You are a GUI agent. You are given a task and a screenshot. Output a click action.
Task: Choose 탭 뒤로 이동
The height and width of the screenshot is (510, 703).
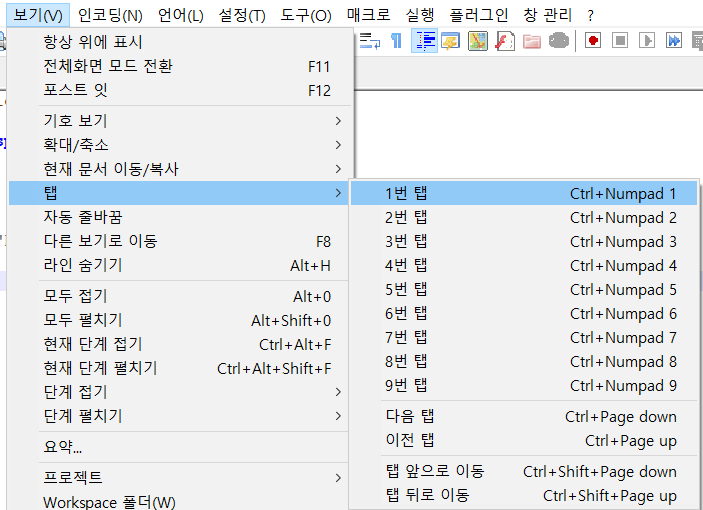(524, 496)
